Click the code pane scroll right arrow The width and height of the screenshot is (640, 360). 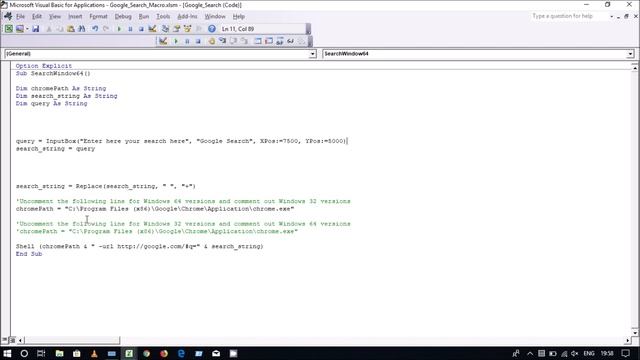coord(627,340)
